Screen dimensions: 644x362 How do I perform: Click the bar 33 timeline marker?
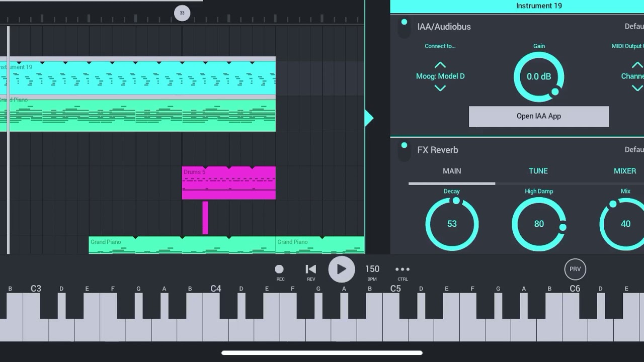coord(182,13)
